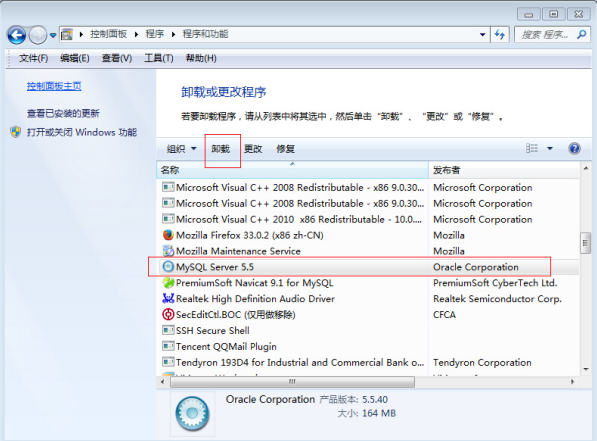
Task: Open 打开或关闭 Windows 功能 link
Action: (x=82, y=133)
